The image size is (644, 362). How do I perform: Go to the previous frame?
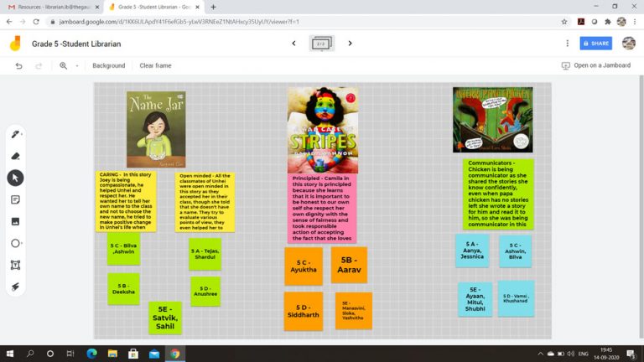293,44
